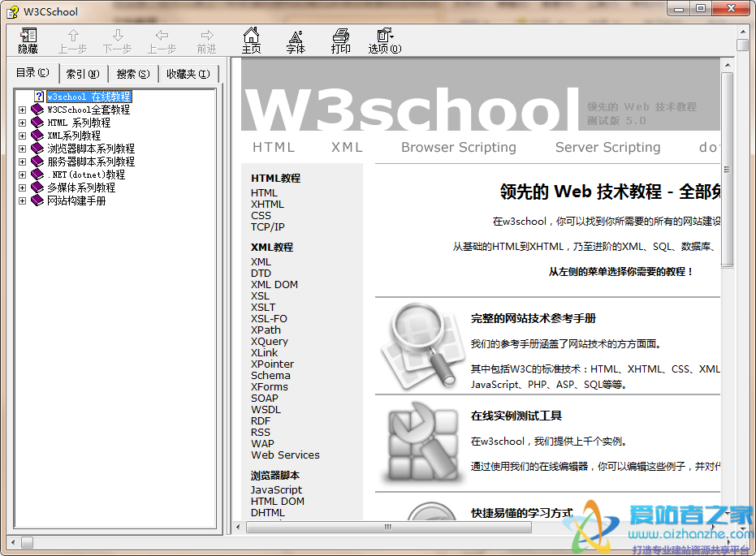Open the HTML DOM tutorial link
This screenshot has height=556, width=756.
click(x=277, y=502)
